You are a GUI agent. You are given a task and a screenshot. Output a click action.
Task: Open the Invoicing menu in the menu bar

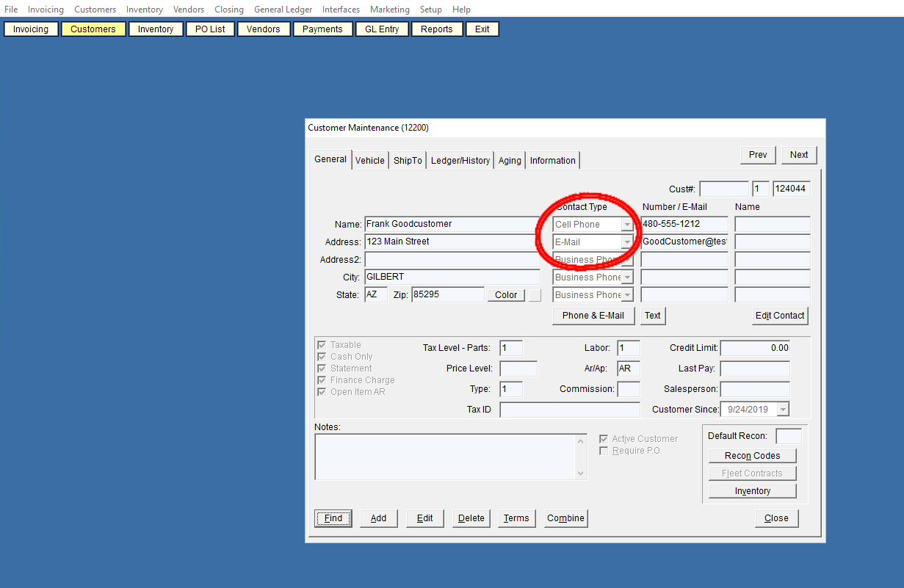[x=46, y=10]
